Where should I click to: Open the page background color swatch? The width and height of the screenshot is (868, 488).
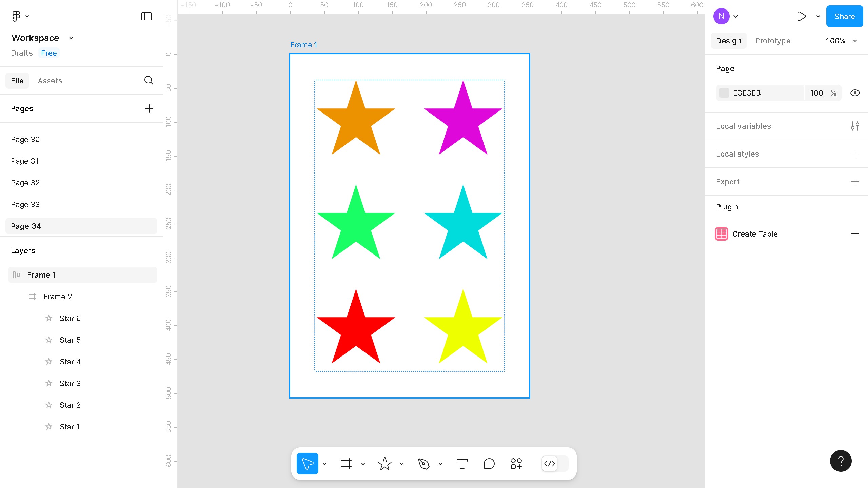[724, 93]
